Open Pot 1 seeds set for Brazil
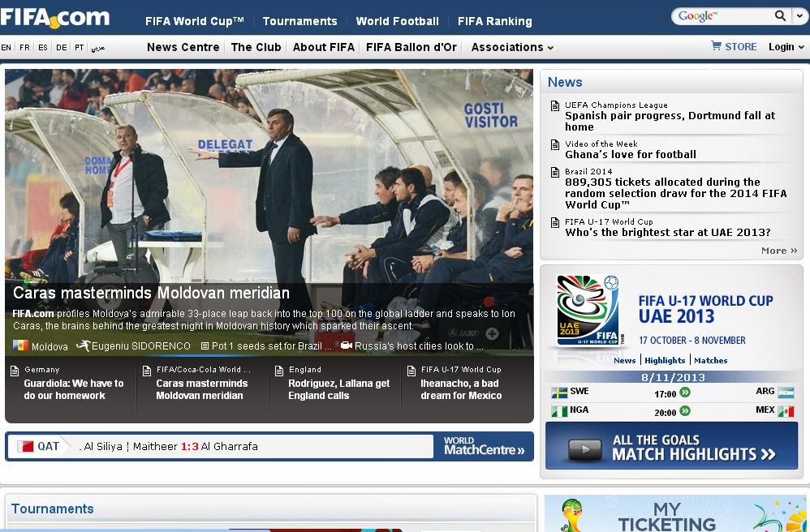The width and height of the screenshot is (810, 532). (x=272, y=346)
